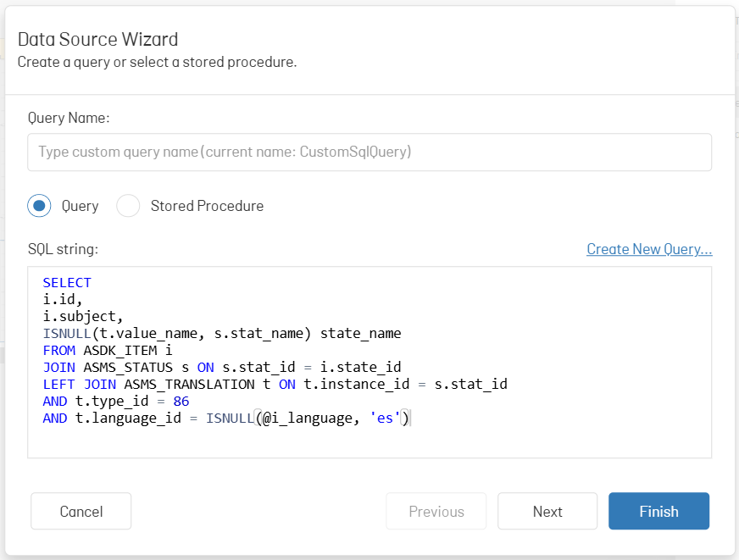739x560 pixels.
Task: Click the Cancel button
Action: point(81,511)
